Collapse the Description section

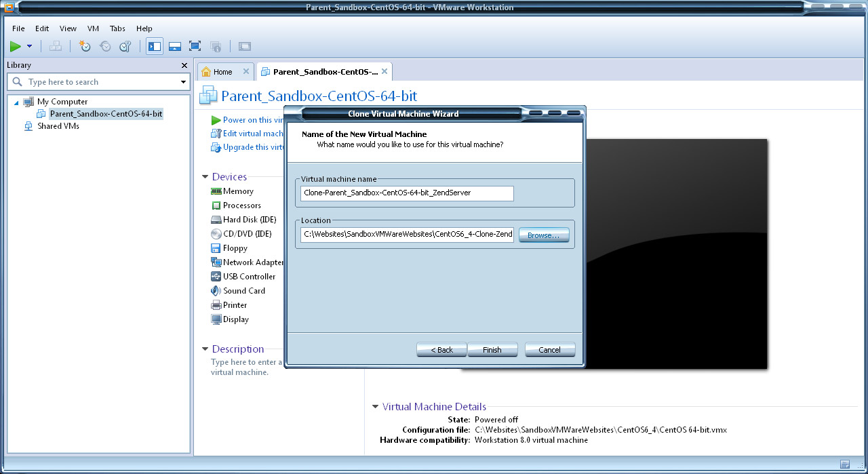point(205,349)
